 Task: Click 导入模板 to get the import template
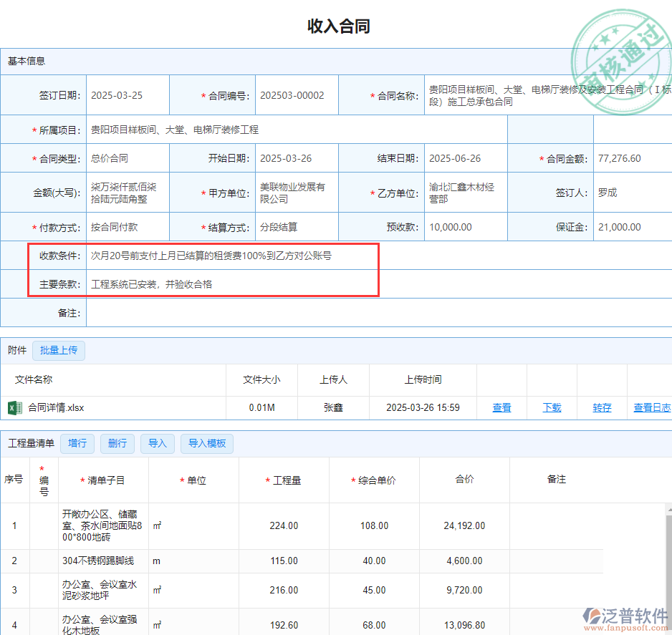(206, 443)
